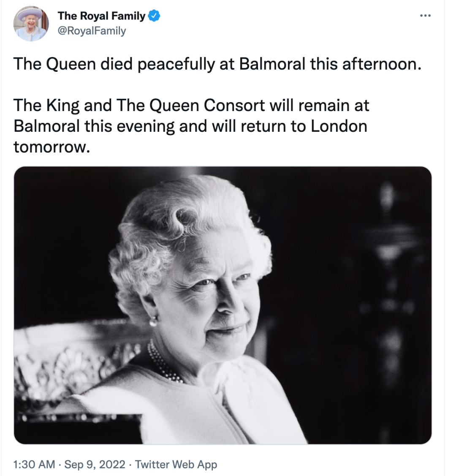This screenshot has width=456, height=476.
Task: Click the 1:30 AM timestamp
Action: coord(34,465)
